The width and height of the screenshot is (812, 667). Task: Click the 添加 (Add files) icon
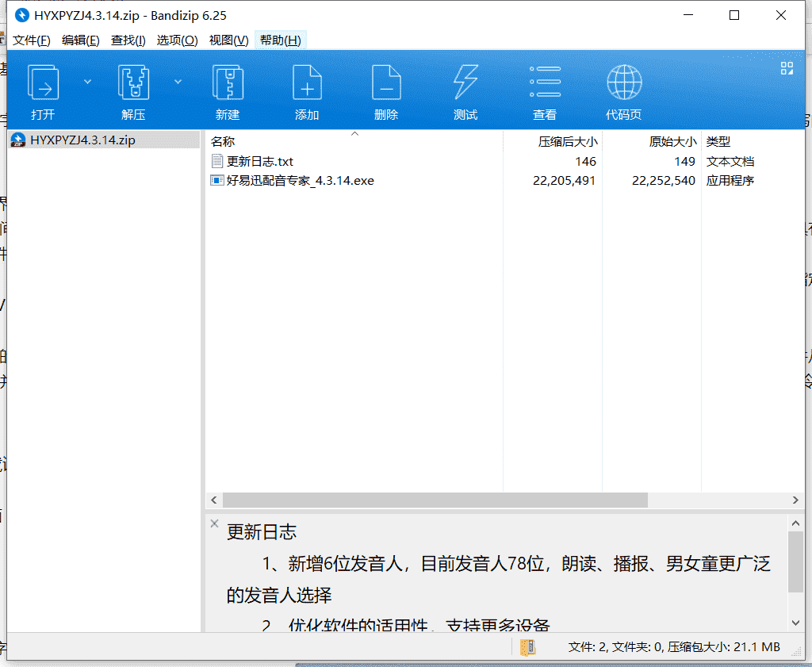pos(307,82)
